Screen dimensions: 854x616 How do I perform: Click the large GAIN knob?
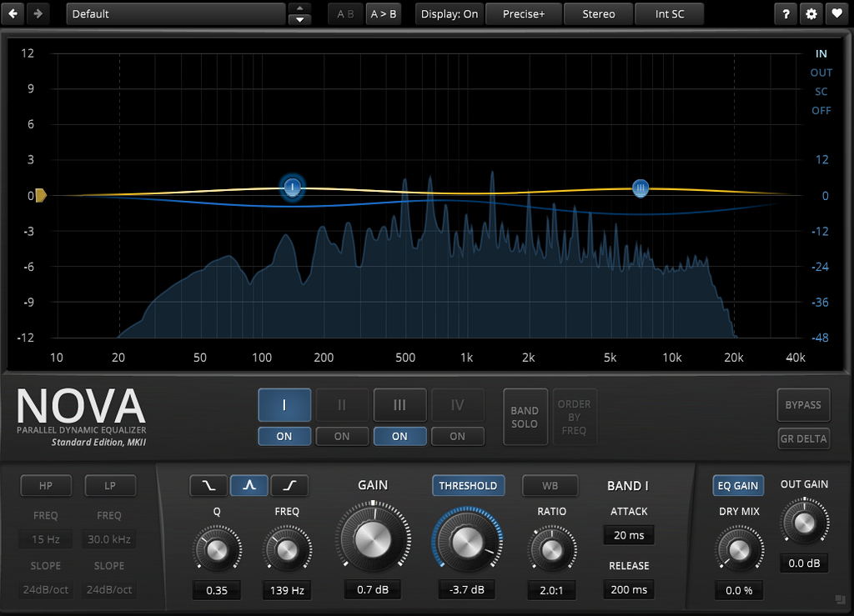(373, 539)
